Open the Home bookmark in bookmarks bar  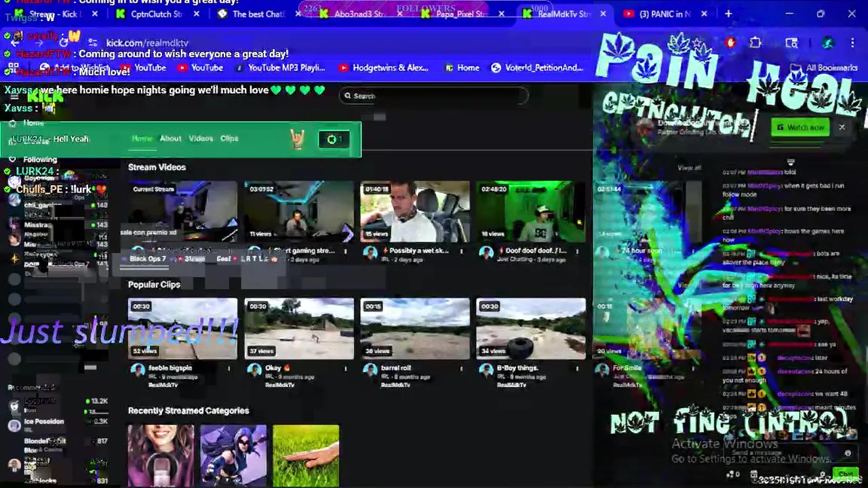tap(462, 68)
